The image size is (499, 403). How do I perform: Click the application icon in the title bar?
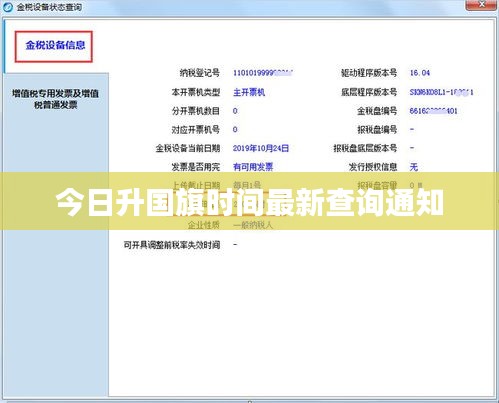(8, 7)
